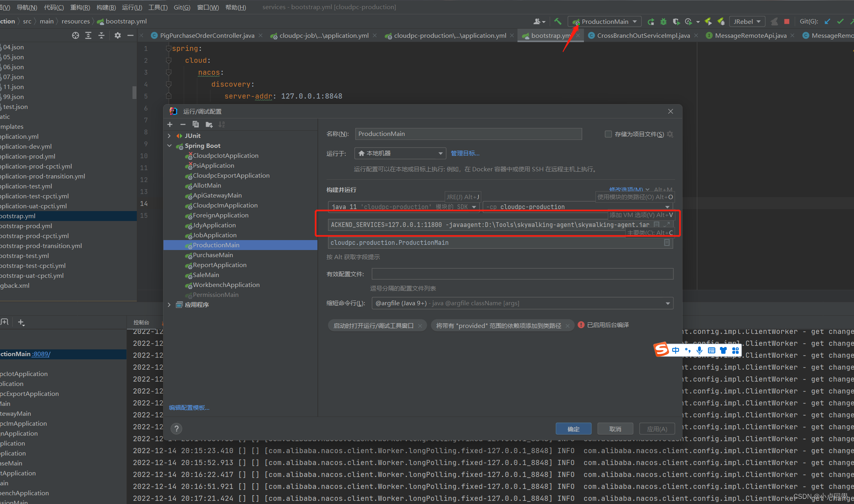
Task: Click Select Opened File crosshair icon
Action: [x=75, y=35]
